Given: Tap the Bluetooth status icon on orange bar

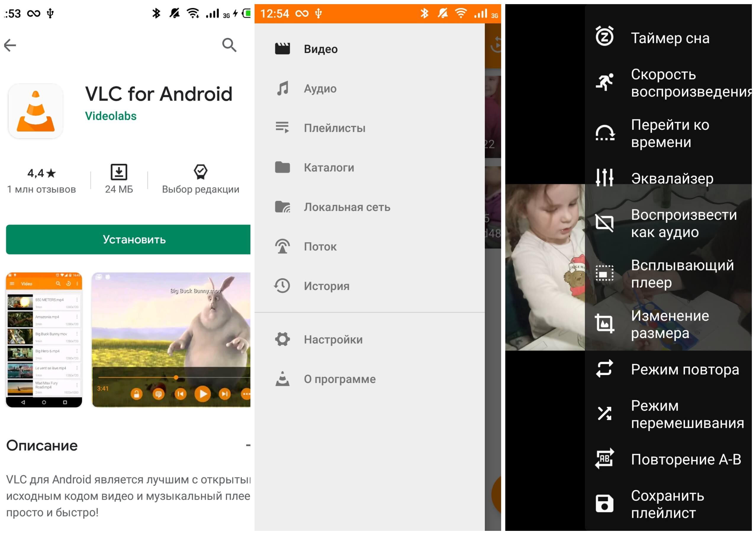Looking at the screenshot, I should click(424, 14).
